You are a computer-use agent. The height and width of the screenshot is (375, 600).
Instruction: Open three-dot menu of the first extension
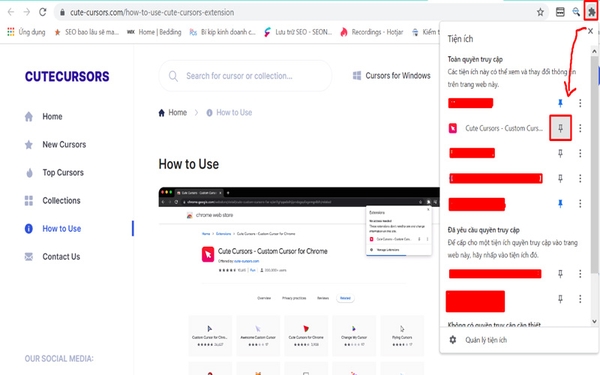point(580,103)
